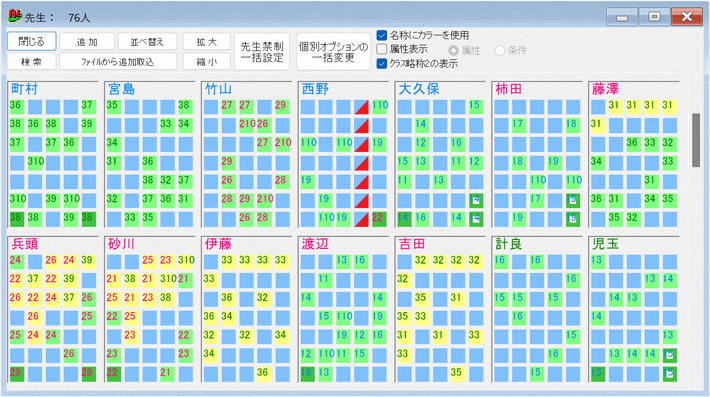Select the teacher name 宮島
710x397 pixels.
coord(121,89)
